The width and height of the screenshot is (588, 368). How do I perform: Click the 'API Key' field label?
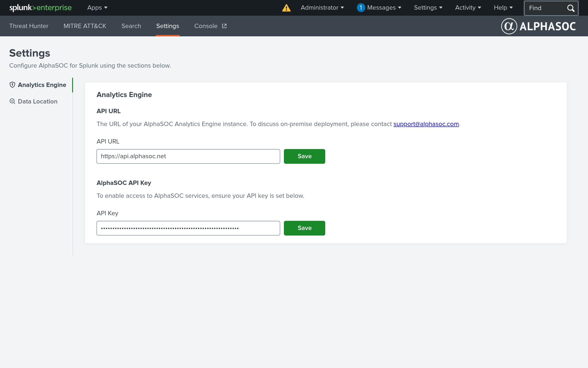click(107, 213)
